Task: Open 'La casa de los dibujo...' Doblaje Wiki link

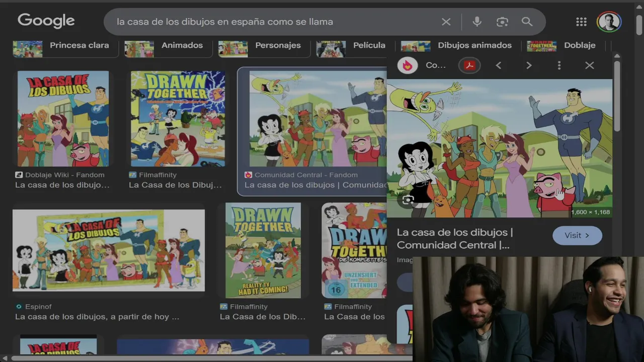Action: tap(62, 185)
